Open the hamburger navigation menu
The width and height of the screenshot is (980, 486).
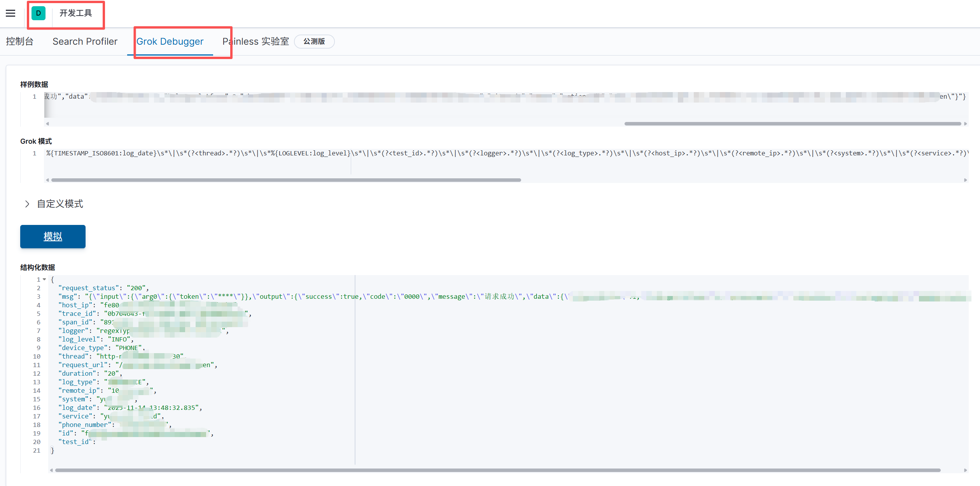[10, 13]
